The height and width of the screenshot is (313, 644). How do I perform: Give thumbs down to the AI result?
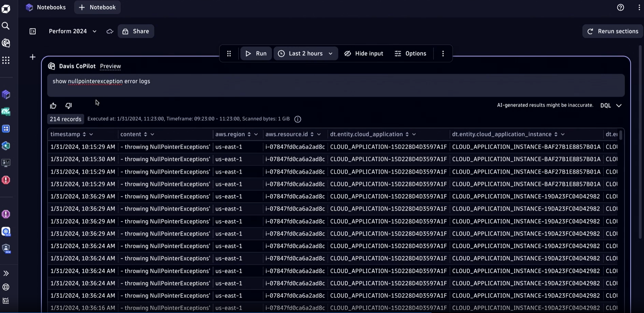pyautogui.click(x=68, y=106)
